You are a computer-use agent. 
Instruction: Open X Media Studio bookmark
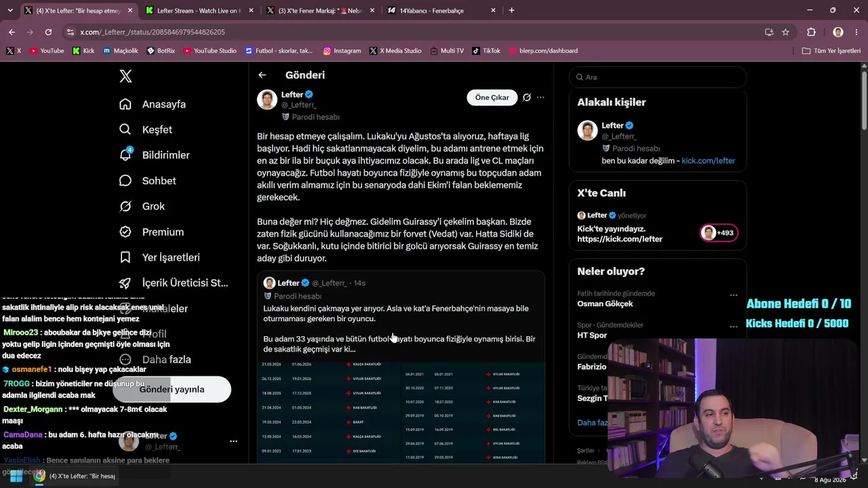(x=395, y=51)
